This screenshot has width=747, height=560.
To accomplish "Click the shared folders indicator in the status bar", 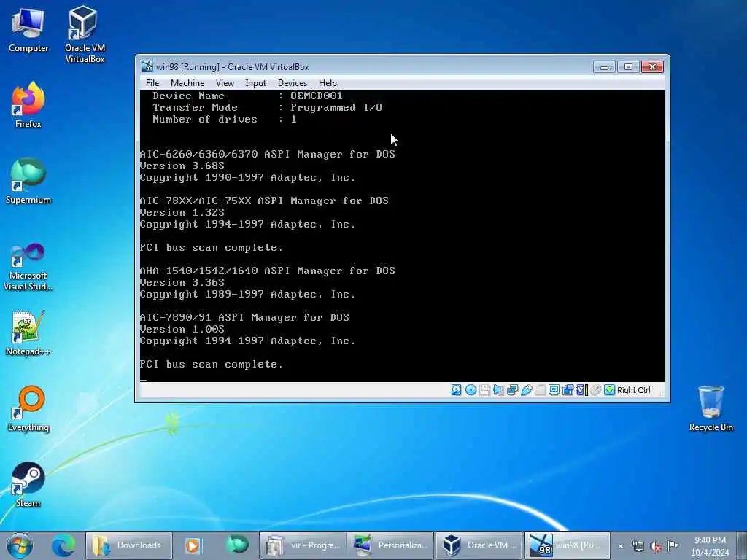I will pyautogui.click(x=541, y=390).
